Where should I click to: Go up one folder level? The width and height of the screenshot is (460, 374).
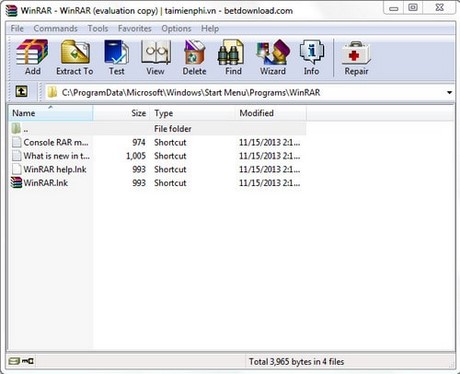(22, 92)
